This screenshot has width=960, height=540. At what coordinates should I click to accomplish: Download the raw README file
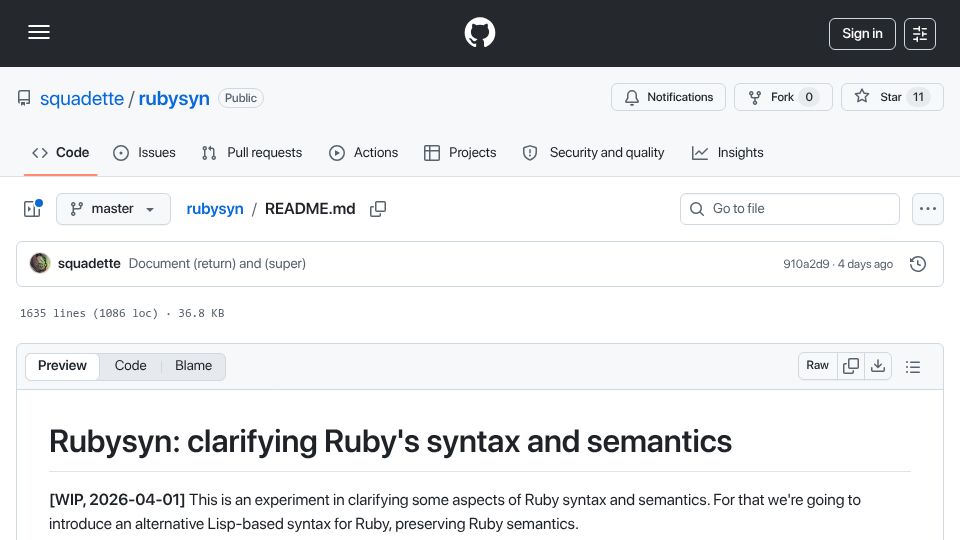878,366
